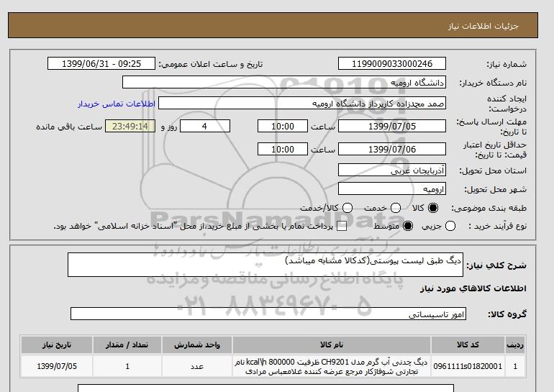This screenshot has height=392, width=554.
Task: Open buyer contact info link اطلاعات تماس خریدار
Action: tap(117, 104)
